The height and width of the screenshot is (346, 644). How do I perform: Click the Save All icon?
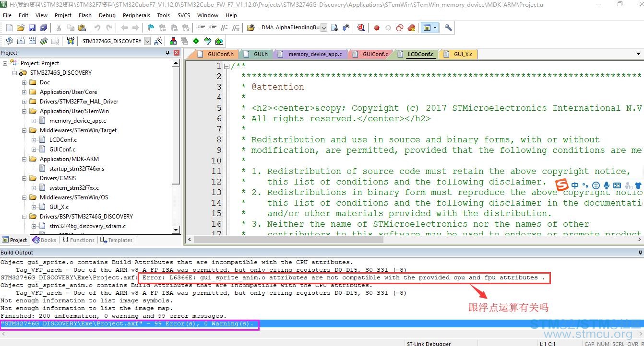point(44,28)
